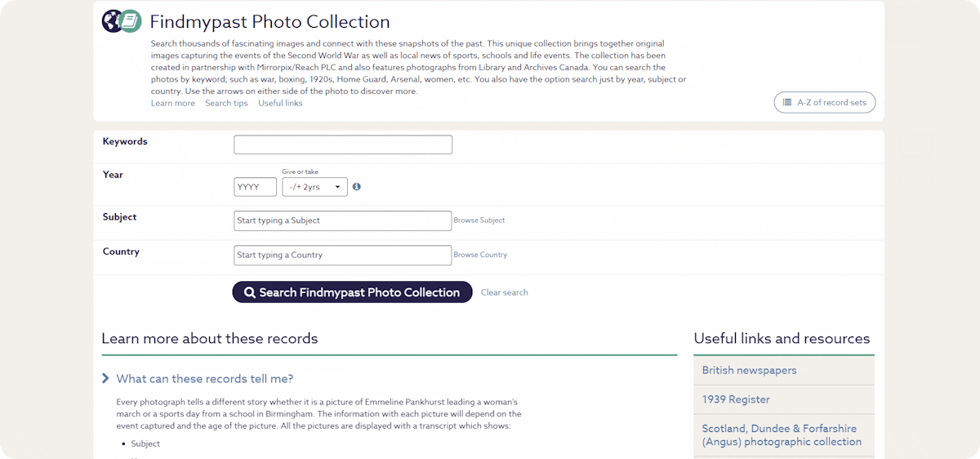Expand 'What can these records tell me?' chevron

(x=106, y=379)
